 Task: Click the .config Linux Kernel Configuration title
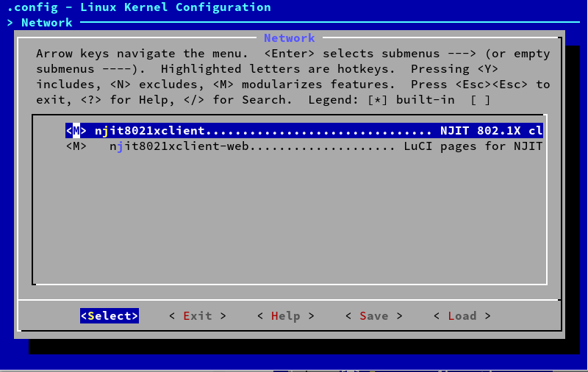coord(138,7)
